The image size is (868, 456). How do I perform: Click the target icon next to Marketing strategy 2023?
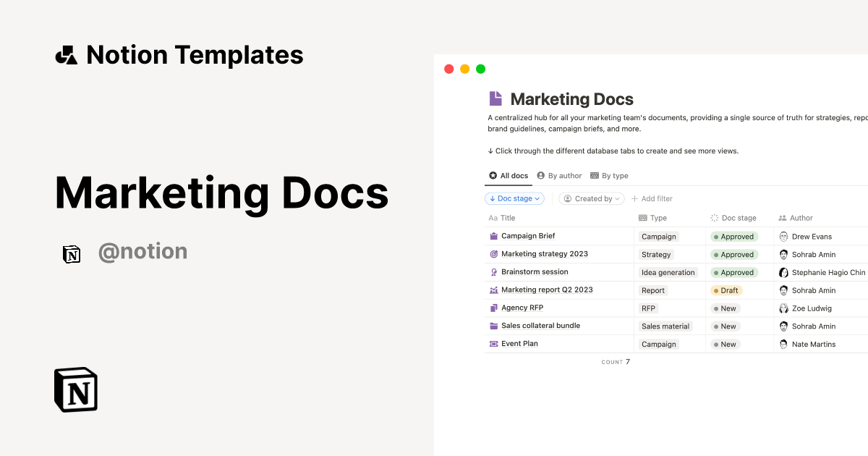[x=495, y=254]
